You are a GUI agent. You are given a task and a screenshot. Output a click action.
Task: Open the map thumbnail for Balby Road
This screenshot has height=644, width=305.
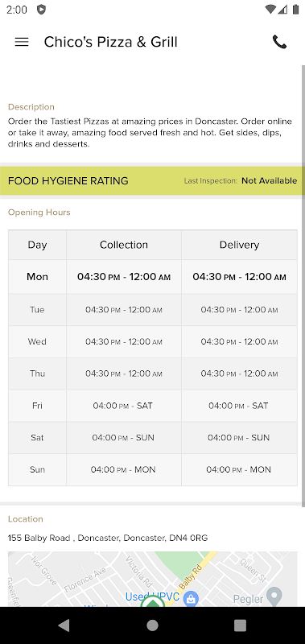(152, 579)
